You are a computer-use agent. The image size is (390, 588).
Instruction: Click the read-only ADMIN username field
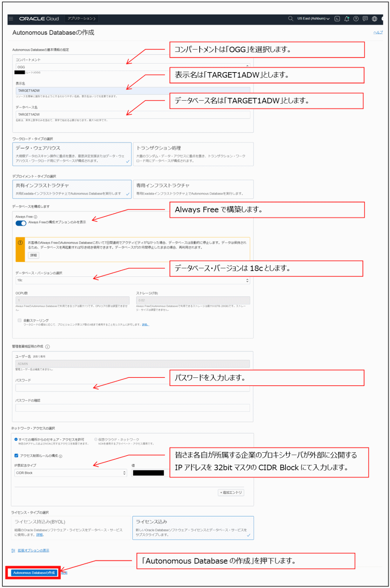[133, 364]
